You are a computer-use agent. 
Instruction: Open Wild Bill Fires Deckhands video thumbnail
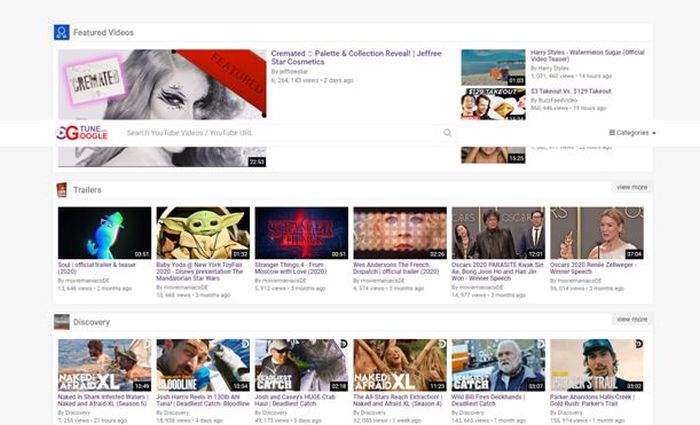tap(498, 364)
